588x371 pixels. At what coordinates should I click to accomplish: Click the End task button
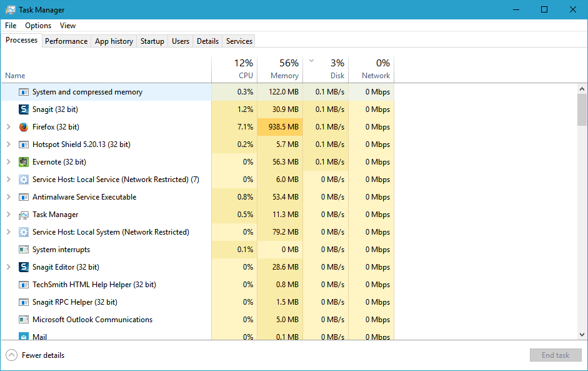coord(555,355)
